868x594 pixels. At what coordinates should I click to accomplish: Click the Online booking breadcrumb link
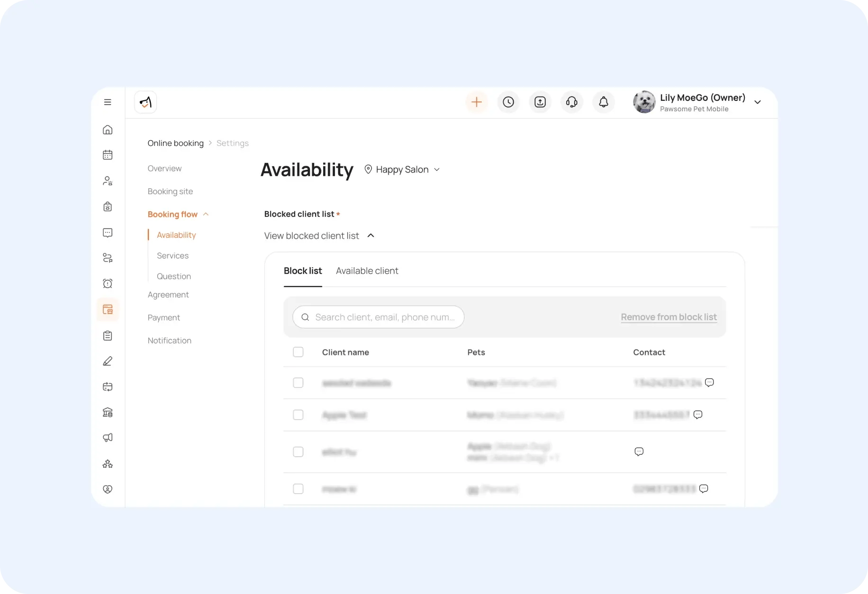coord(175,143)
